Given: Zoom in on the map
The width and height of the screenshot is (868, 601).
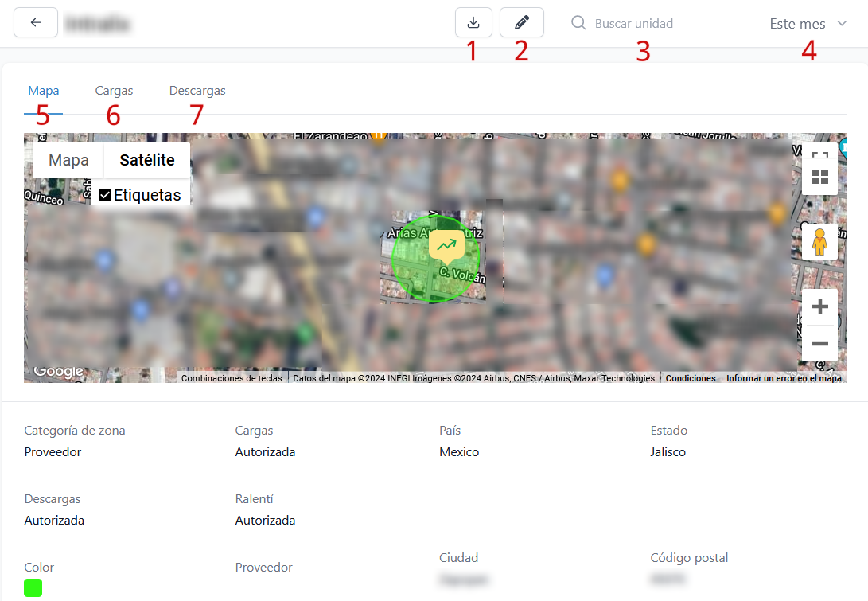Looking at the screenshot, I should pos(819,307).
